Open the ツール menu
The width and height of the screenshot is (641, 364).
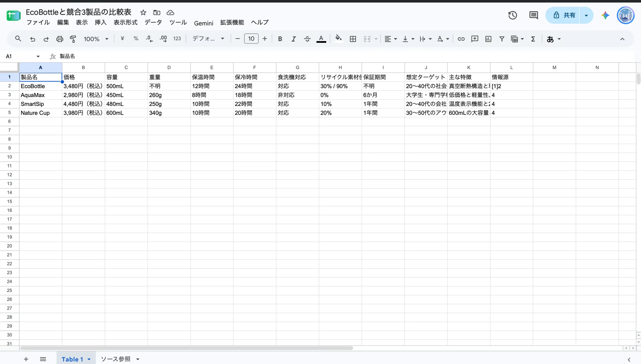[x=178, y=23]
